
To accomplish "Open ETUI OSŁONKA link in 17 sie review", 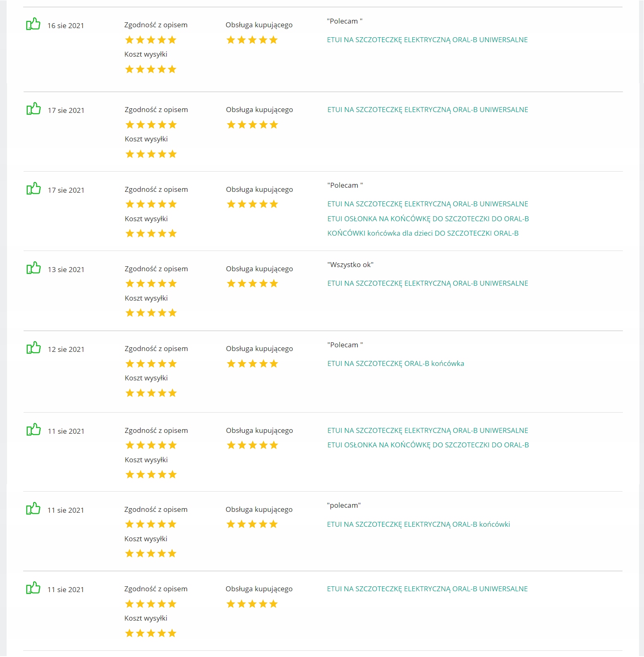I will click(428, 219).
